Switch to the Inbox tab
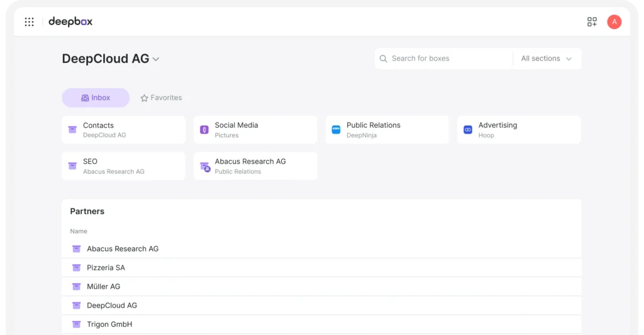The width and height of the screenshot is (644, 335). 96,98
